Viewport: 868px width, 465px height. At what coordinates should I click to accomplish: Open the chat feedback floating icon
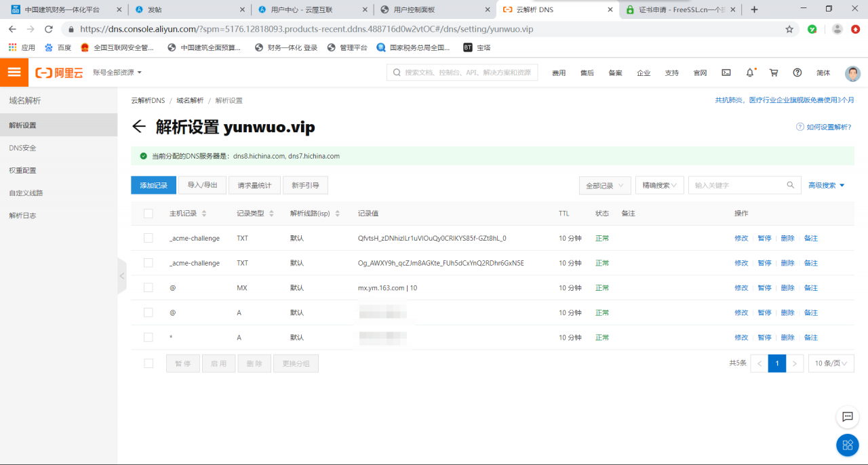[847, 417]
